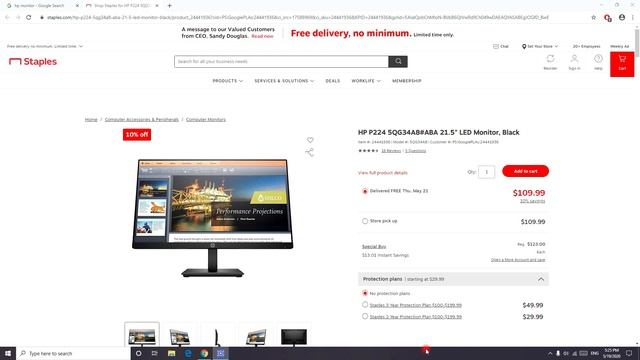This screenshot has width=640, height=360.
Task: Open the browser profile icon
Action: coord(622,17)
